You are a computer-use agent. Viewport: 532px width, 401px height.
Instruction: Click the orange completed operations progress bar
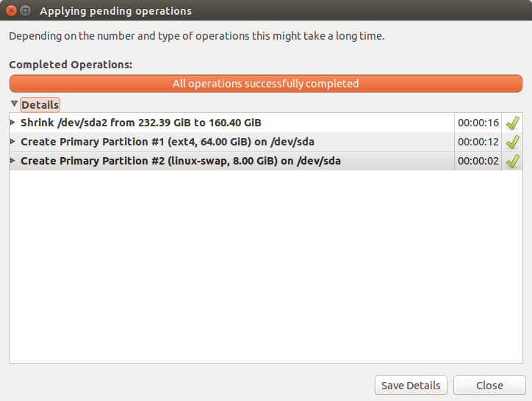point(266,84)
